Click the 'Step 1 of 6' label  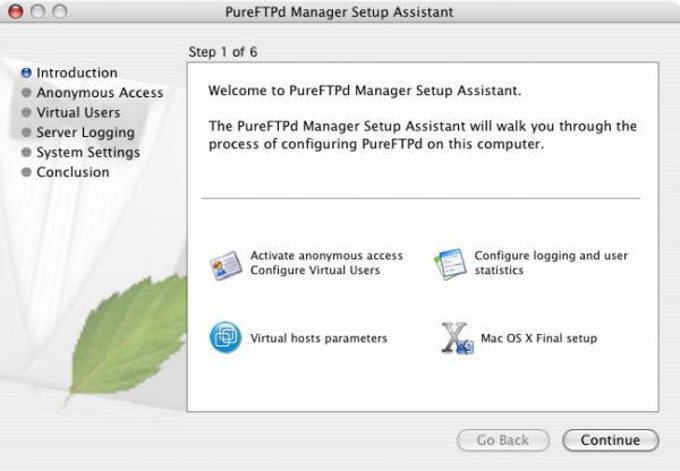[x=223, y=52]
